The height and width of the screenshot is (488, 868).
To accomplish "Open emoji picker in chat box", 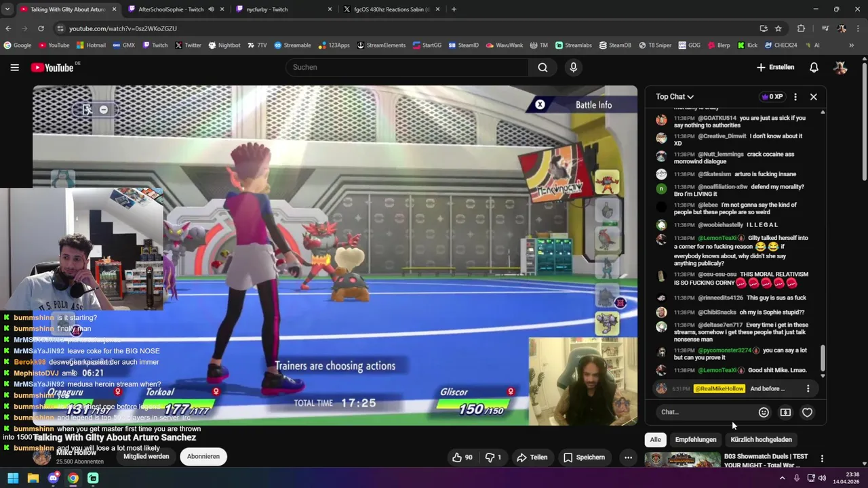I will (x=764, y=412).
